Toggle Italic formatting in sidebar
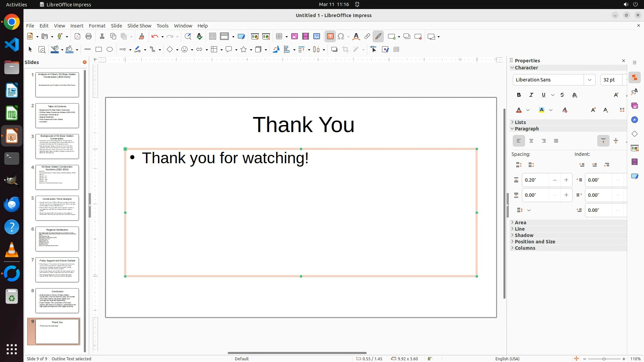The image size is (644, 362). pyautogui.click(x=531, y=95)
